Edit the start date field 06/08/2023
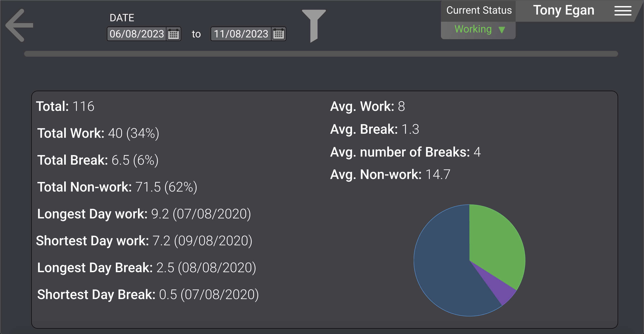The height and width of the screenshot is (334, 644). pos(137,34)
